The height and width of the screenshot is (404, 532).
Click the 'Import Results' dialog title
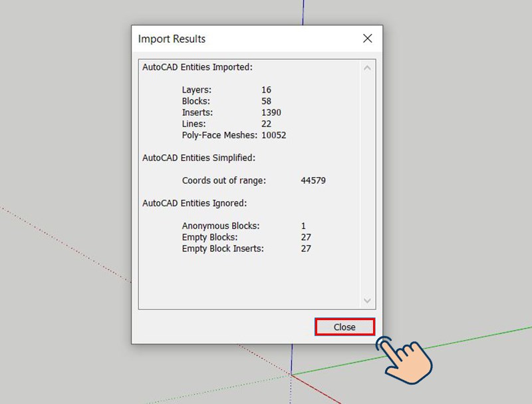coord(172,39)
